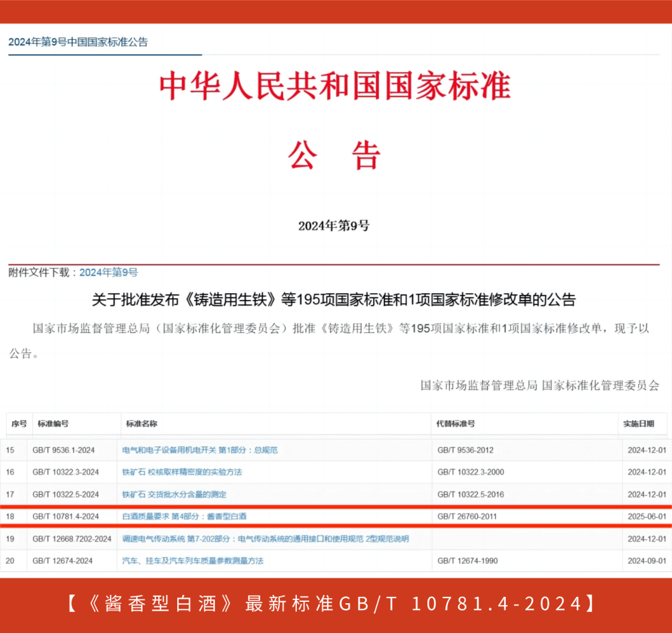Click row number 18
This screenshot has width=672, height=633.
click(11, 517)
